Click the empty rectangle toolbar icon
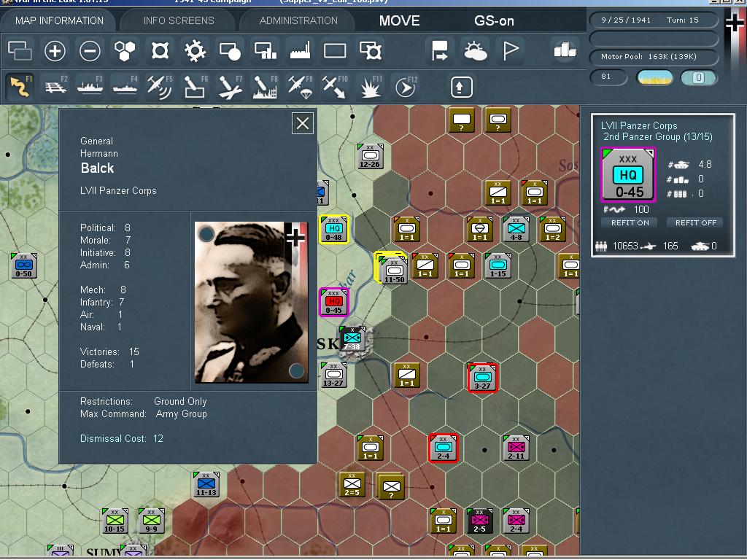Screen dimensions: 747x560 (x=335, y=50)
